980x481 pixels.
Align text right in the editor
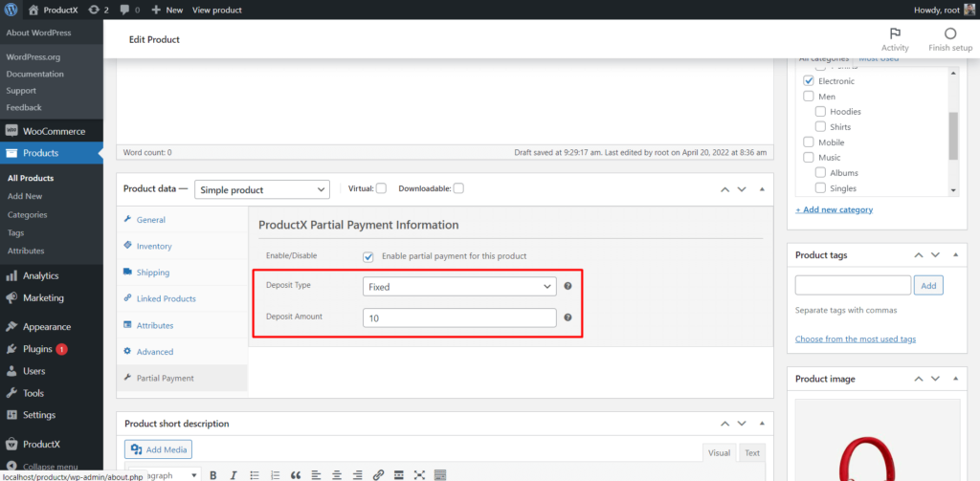[x=358, y=475]
